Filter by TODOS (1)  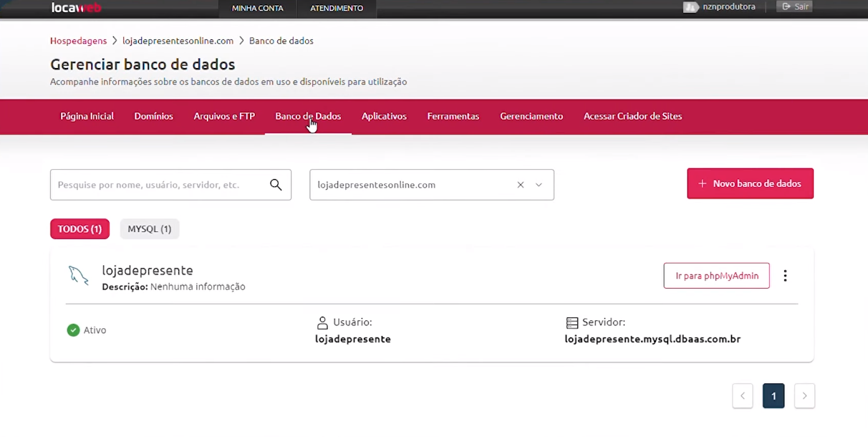79,229
